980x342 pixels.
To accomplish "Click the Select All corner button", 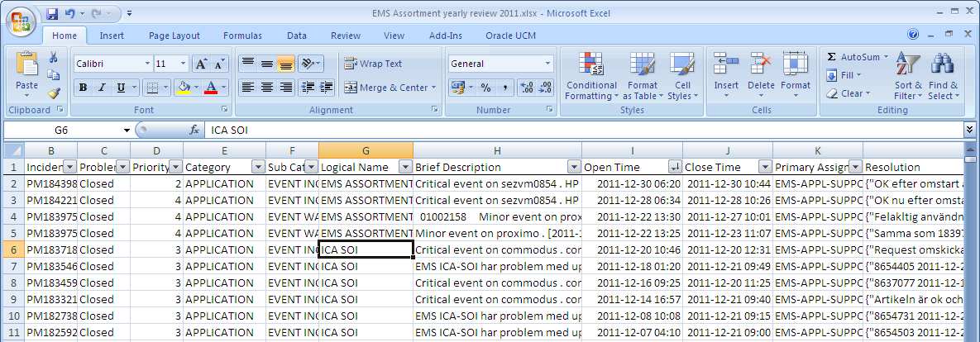I will tap(14, 150).
